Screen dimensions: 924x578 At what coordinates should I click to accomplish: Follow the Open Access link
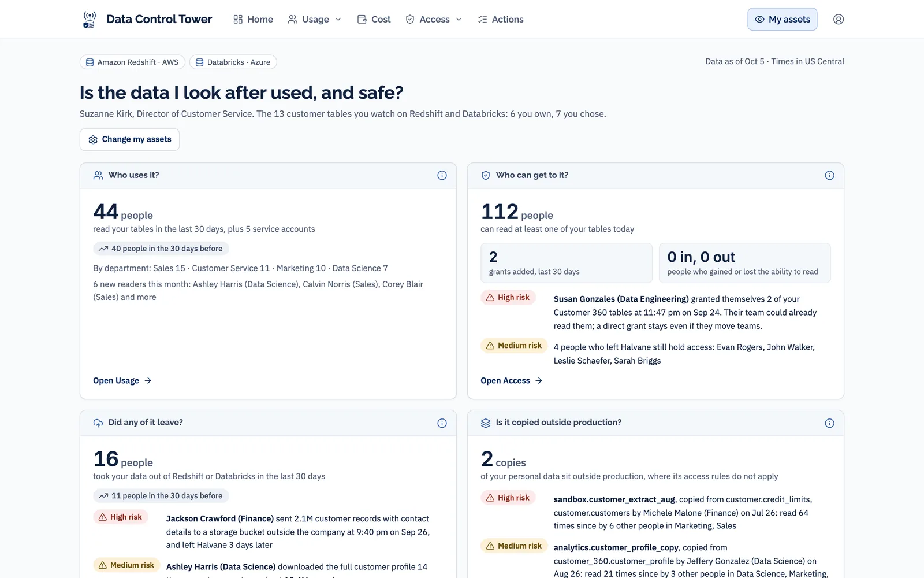512,380
